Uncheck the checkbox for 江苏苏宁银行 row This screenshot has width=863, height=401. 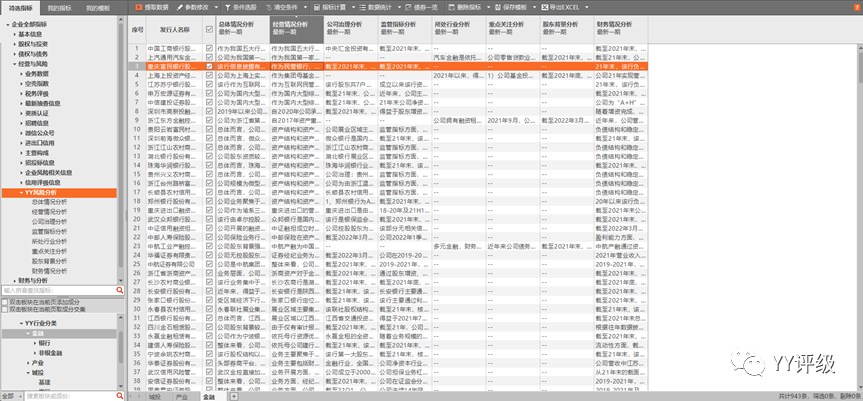[x=209, y=84]
